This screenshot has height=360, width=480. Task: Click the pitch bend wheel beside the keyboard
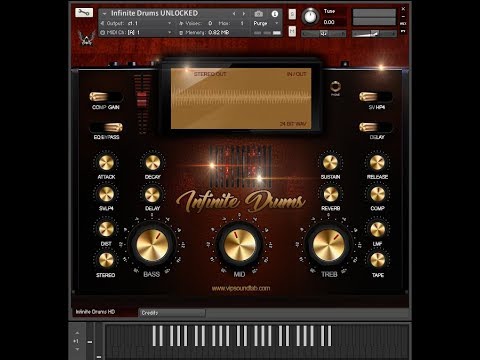[x=90, y=342]
